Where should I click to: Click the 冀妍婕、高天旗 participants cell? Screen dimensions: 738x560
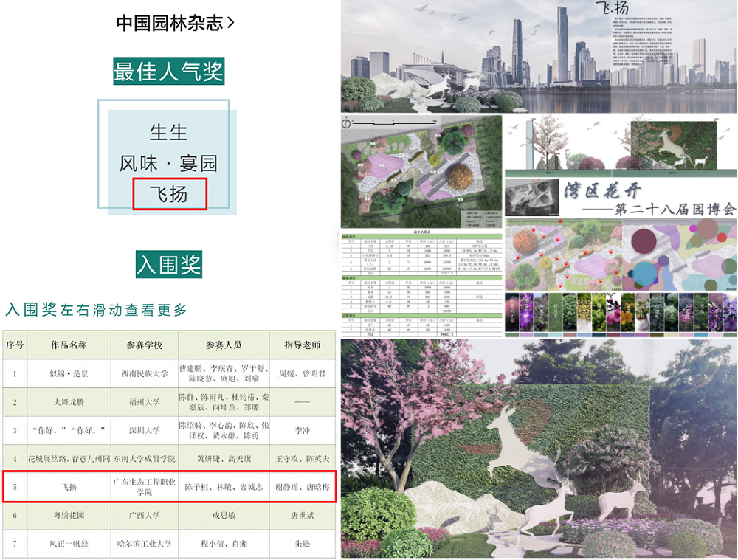(224, 459)
